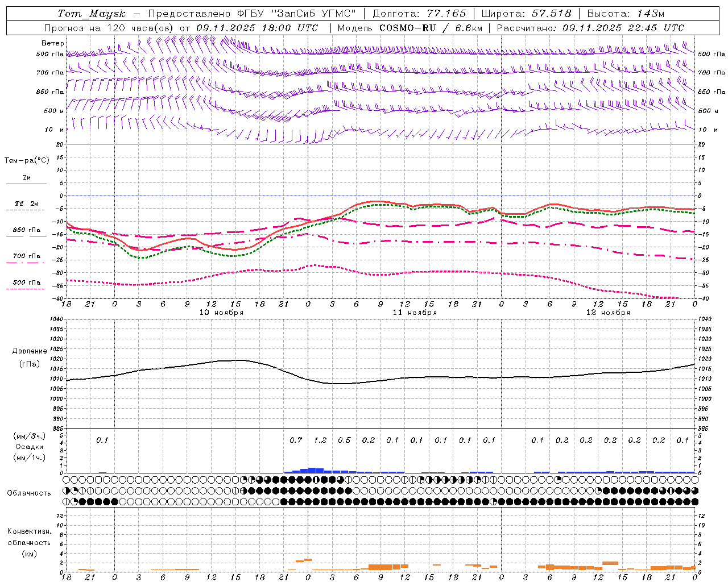Click the 2м temperature legend entry
Viewport: 728px width, 582px height.
(27, 178)
